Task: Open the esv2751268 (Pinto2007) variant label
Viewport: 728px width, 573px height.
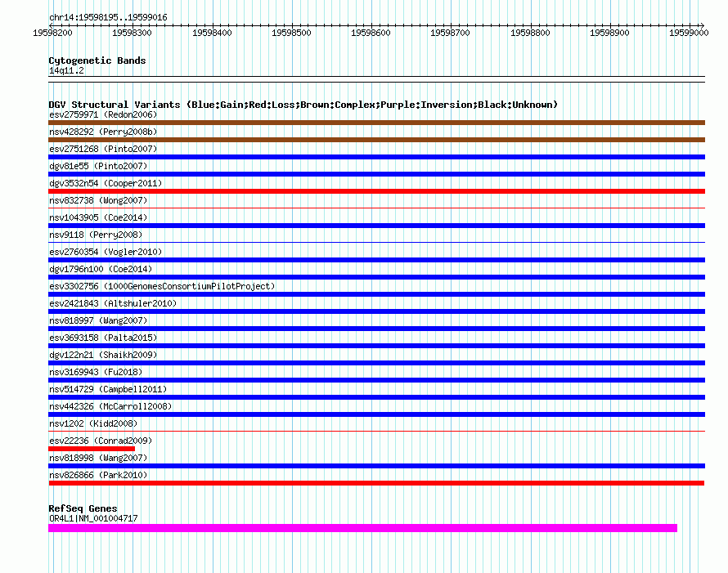Action: 103,149
